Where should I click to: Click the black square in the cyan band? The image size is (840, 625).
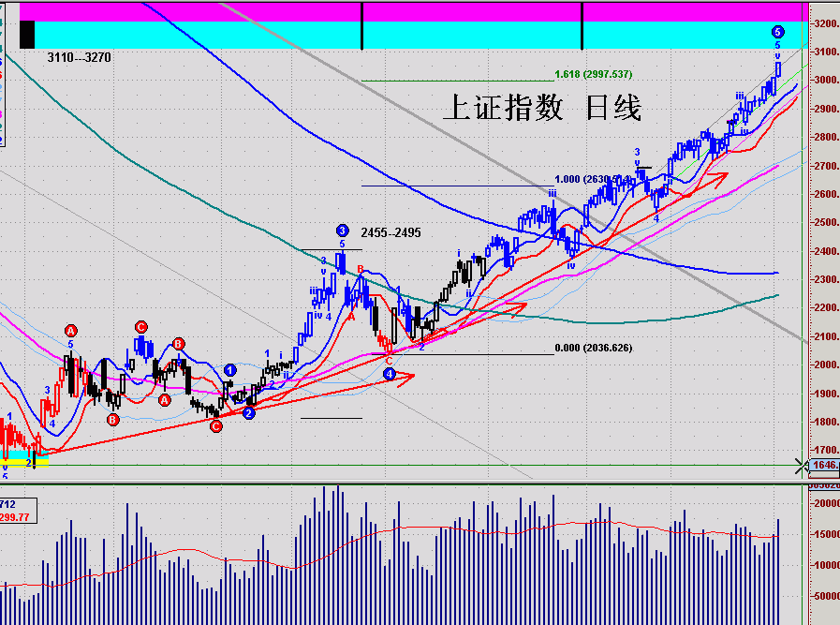tap(27, 35)
